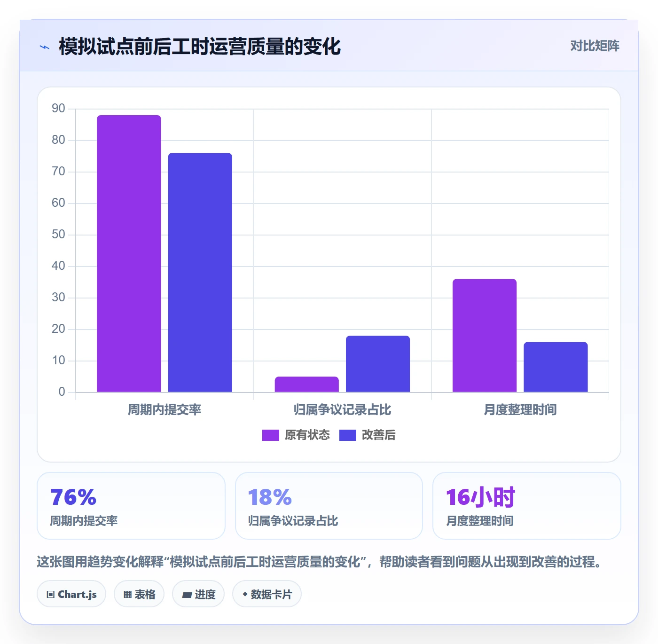Click the 周期内提交率 caption under 76%
Image resolution: width=658 pixels, height=644 pixels.
[84, 521]
